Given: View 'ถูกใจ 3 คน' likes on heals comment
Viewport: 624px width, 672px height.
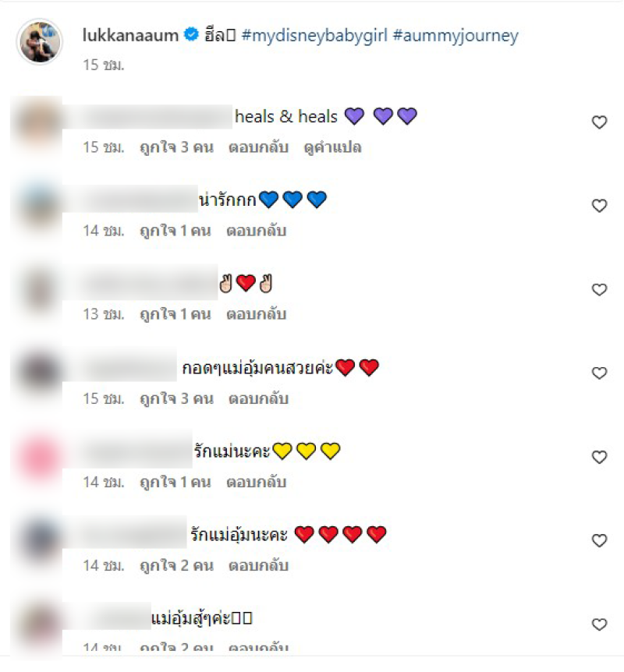Looking at the screenshot, I should [x=177, y=147].
